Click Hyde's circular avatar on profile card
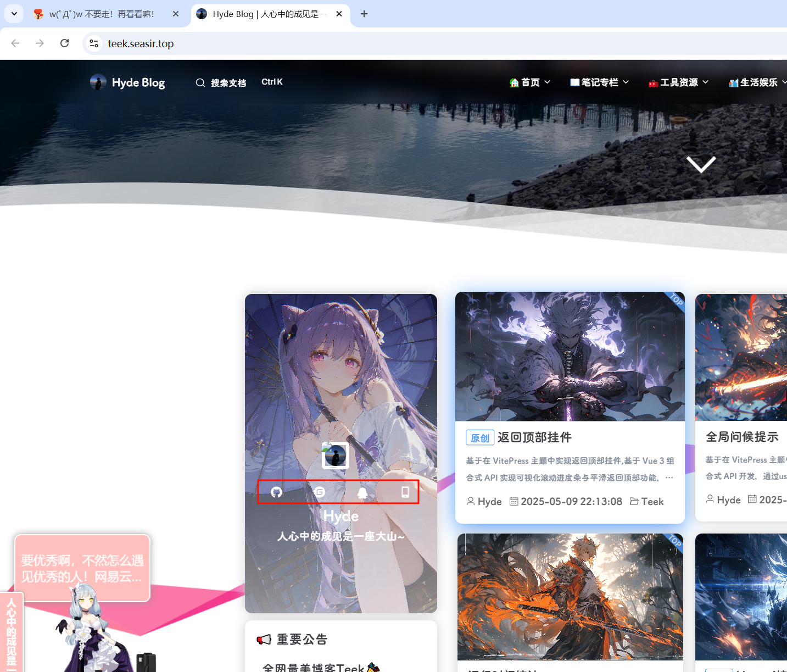The width and height of the screenshot is (787, 672). tap(335, 456)
